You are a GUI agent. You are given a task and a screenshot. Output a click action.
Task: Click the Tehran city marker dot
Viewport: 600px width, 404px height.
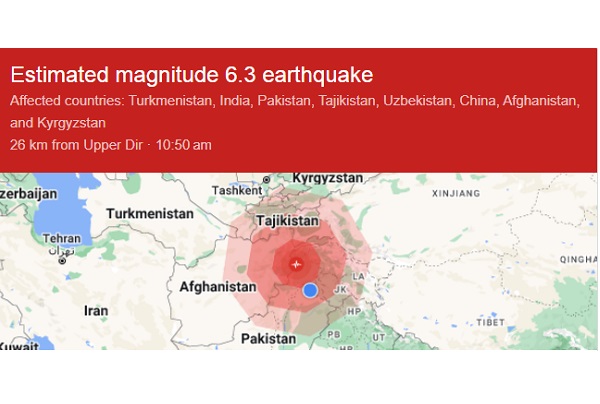point(62,261)
